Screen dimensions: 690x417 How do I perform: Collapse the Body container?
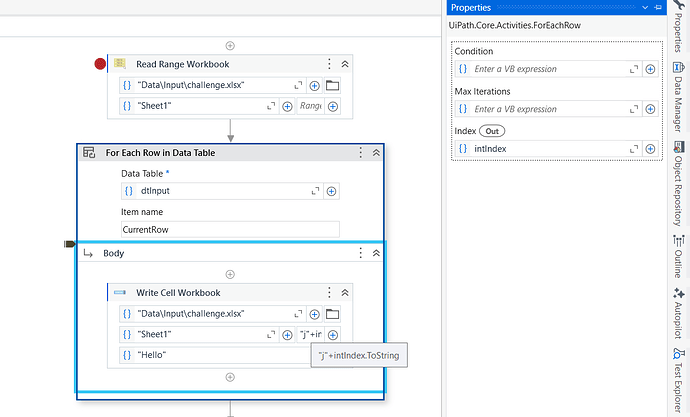click(x=376, y=253)
